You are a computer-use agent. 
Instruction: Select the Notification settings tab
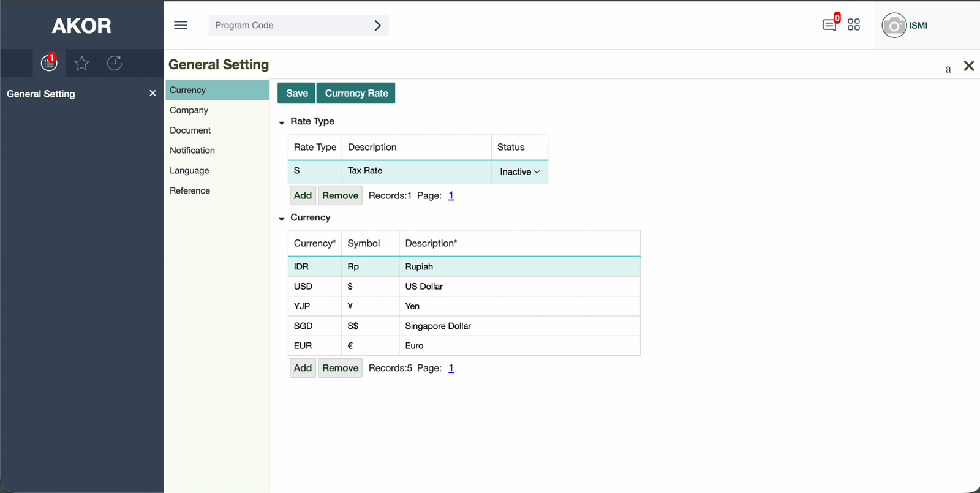[x=192, y=151]
